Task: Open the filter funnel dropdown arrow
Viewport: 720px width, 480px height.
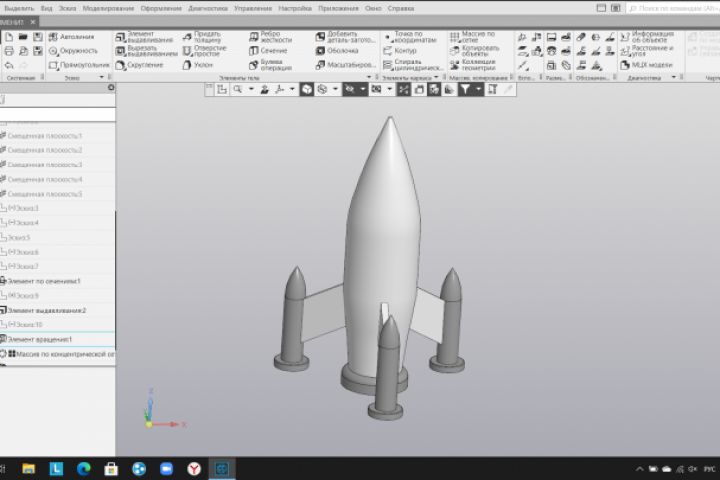Action: coord(478,89)
